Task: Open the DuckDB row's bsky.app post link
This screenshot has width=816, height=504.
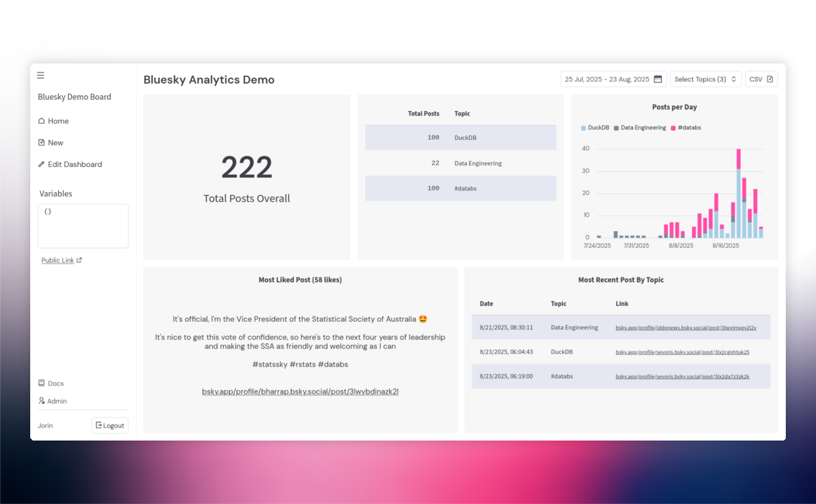Action: point(682,351)
